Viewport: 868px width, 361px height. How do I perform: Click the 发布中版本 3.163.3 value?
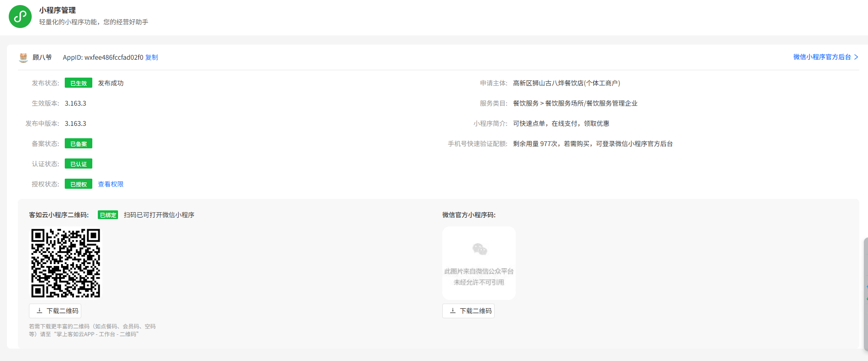pos(75,124)
